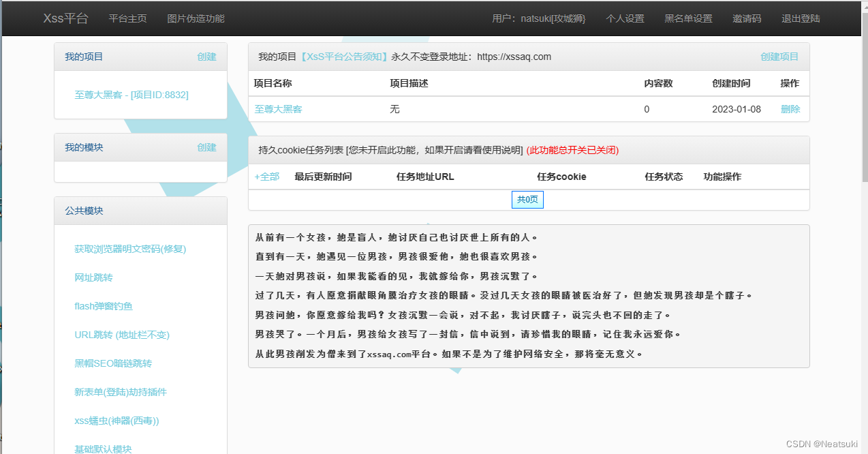Click the Xss平台 brand logo link

(65, 18)
